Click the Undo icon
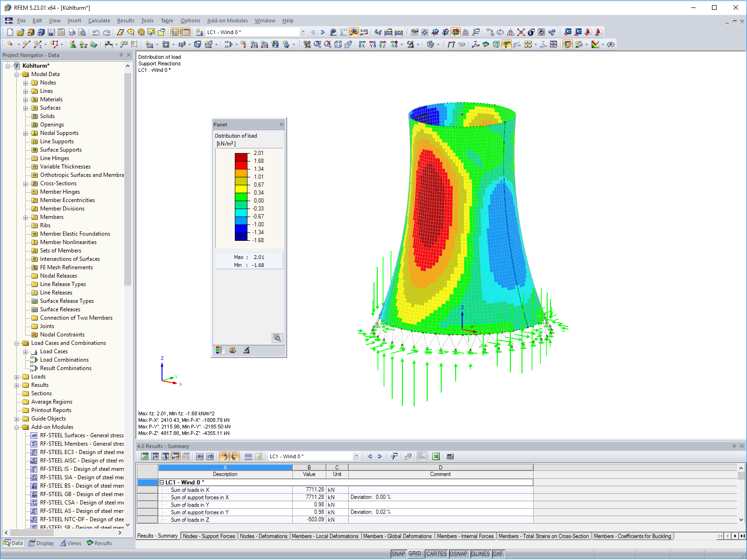This screenshot has width=747, height=560. 96,32
